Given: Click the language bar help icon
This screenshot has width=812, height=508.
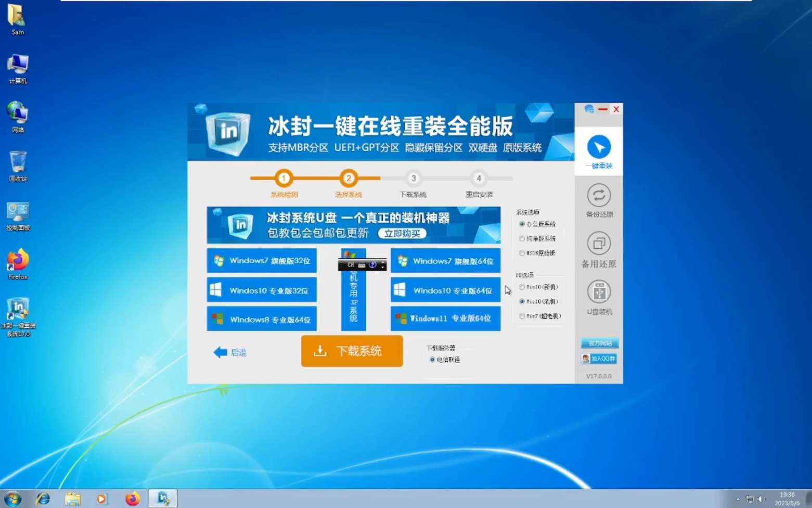Looking at the screenshot, I should [x=372, y=265].
